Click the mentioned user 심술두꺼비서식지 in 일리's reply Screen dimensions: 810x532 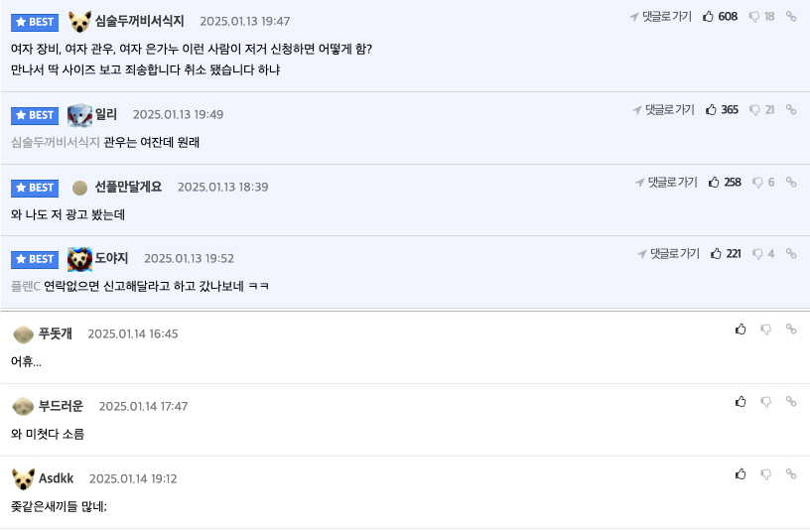pos(56,142)
